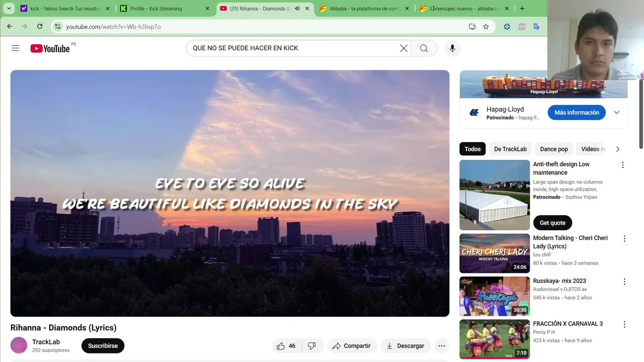This screenshot has width=644, height=362.
Task: Bookmark this page with the star
Action: pyautogui.click(x=486, y=27)
